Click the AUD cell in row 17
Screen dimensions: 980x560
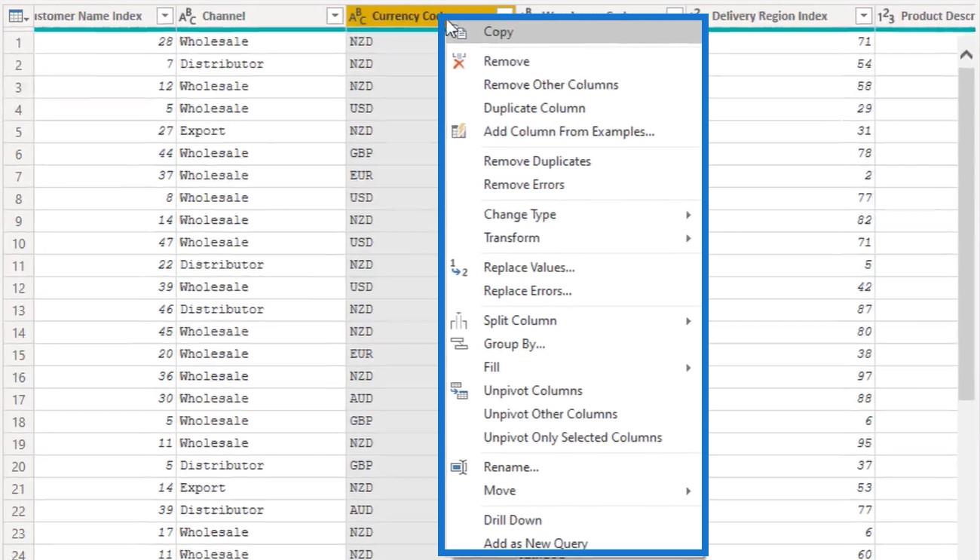[x=393, y=399]
